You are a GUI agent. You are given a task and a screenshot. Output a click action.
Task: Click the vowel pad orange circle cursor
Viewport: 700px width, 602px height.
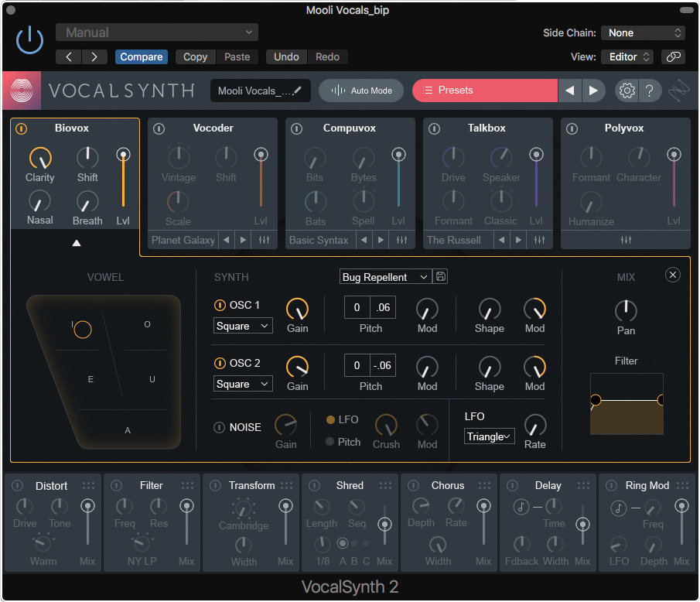point(83,330)
